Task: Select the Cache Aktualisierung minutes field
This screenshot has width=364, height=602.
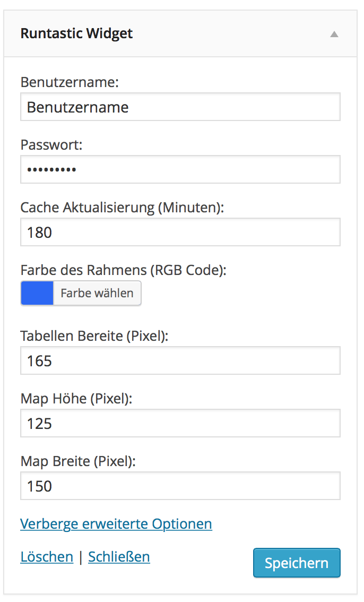Action: point(180,232)
